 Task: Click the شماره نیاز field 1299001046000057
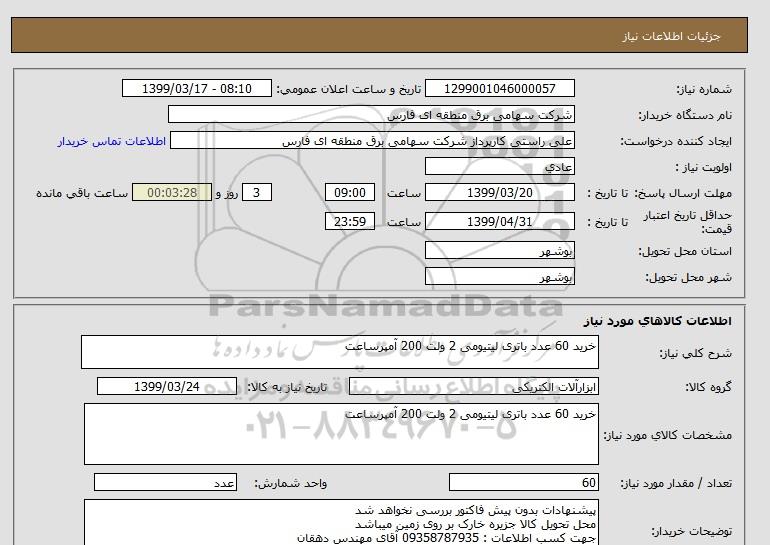click(x=499, y=88)
